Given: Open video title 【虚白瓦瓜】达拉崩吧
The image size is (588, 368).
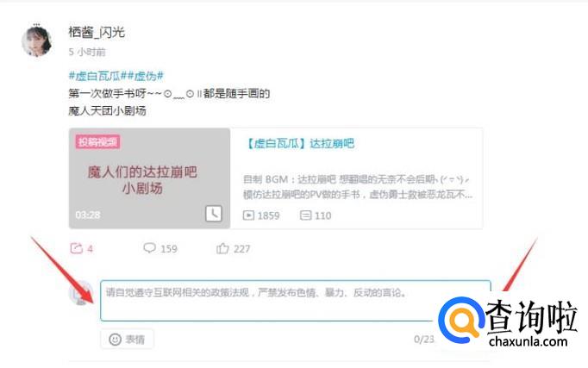Looking at the screenshot, I should [x=299, y=143].
